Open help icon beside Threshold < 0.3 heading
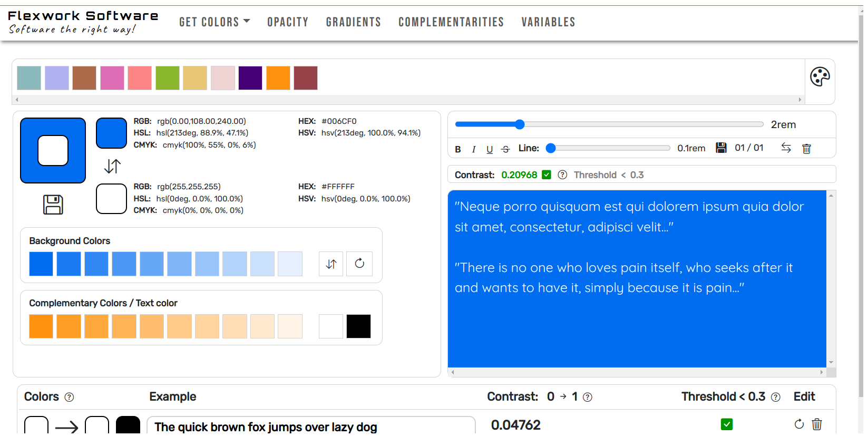 pos(775,397)
